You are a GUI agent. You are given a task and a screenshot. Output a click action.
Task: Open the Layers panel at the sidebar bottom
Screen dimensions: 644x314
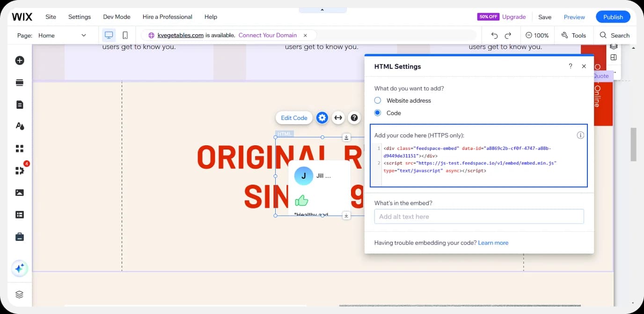[19, 294]
